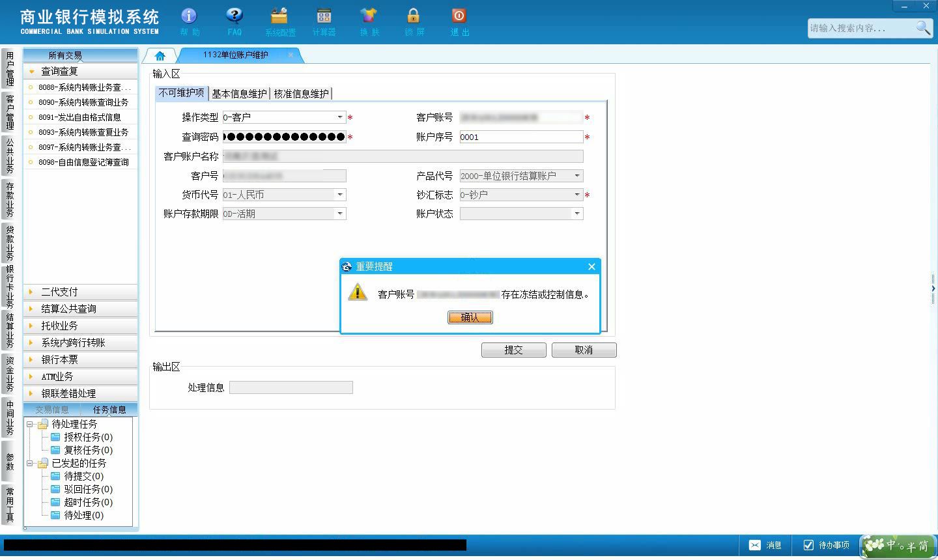Collapse the 已发起的任务 tree node
The height and width of the screenshot is (560, 938).
30,463
